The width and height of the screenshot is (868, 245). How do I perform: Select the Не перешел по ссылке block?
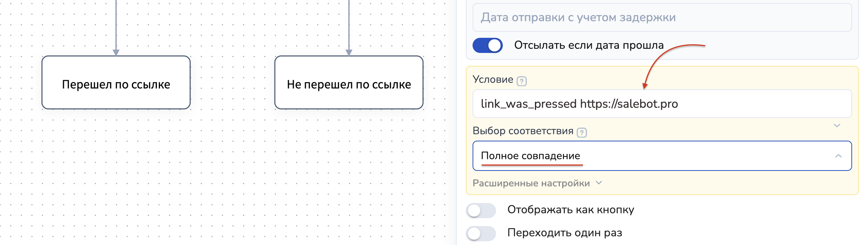(349, 83)
